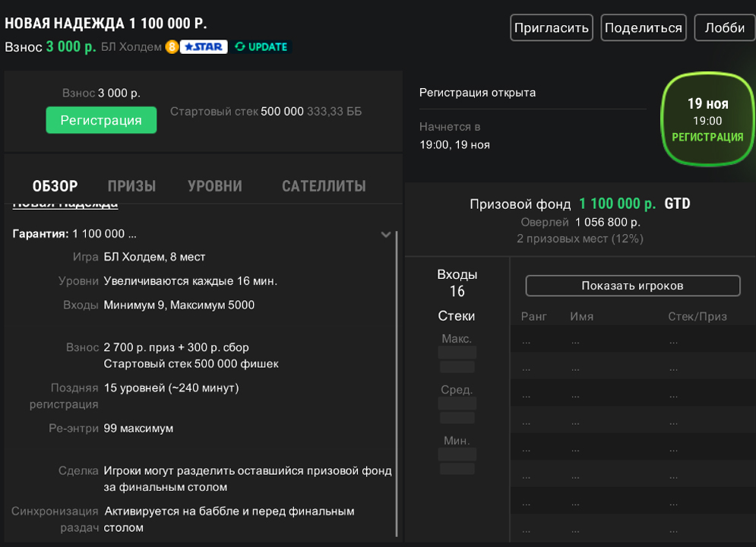Click the orange 8-max table icon
Screen dimensions: 756x547
pyautogui.click(x=172, y=47)
